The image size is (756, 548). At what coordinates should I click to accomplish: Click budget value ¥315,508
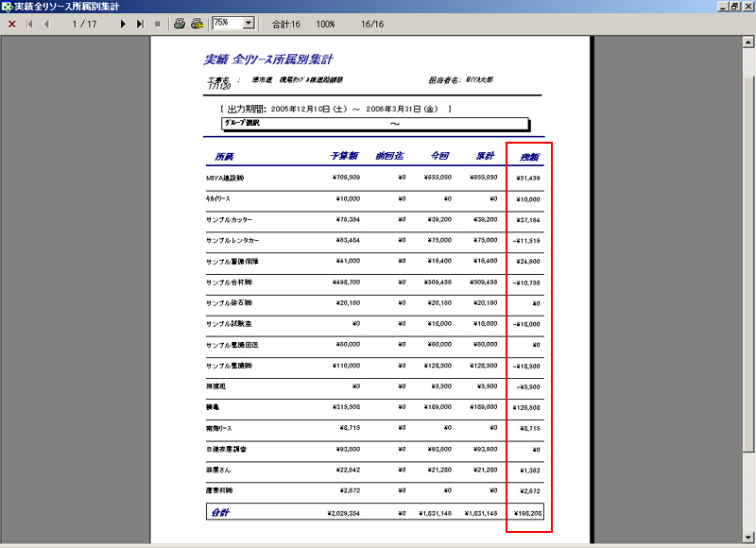(346, 407)
